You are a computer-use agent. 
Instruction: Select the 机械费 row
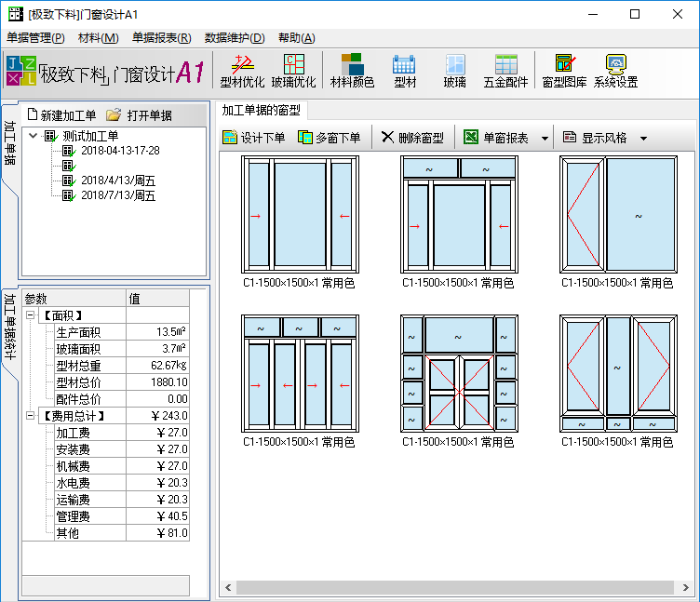point(121,465)
